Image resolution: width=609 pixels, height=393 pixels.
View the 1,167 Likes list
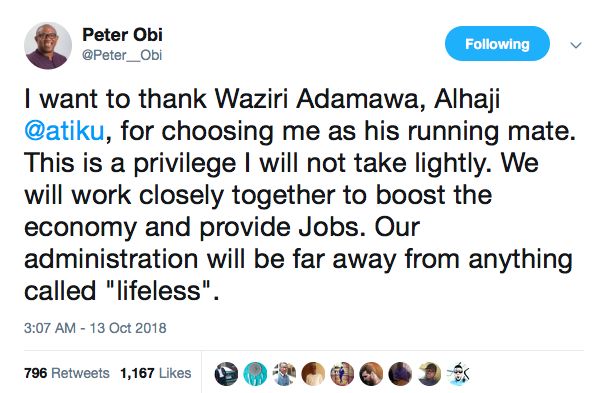[156, 373]
